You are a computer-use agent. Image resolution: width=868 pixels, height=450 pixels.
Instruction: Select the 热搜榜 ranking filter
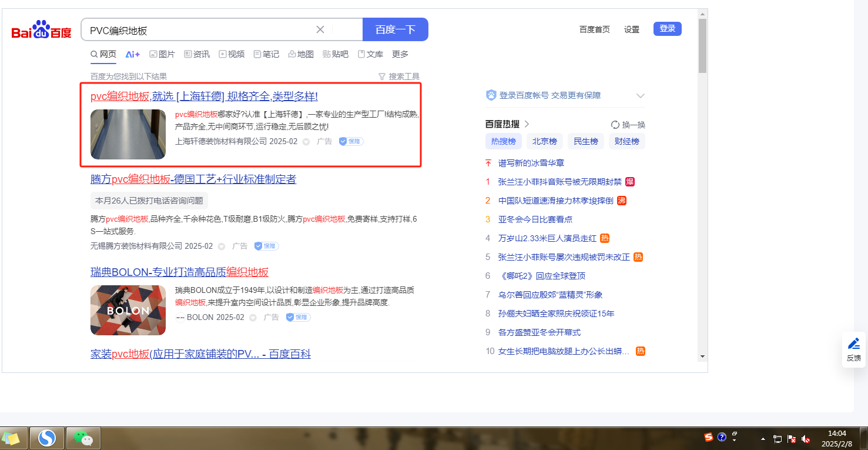click(x=503, y=141)
